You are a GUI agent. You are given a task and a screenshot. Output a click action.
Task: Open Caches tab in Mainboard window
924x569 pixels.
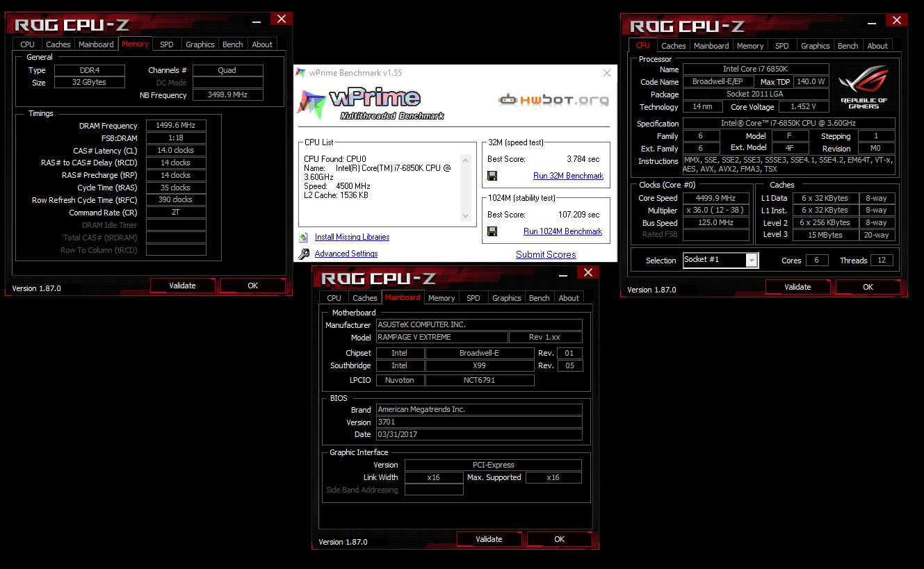(365, 298)
